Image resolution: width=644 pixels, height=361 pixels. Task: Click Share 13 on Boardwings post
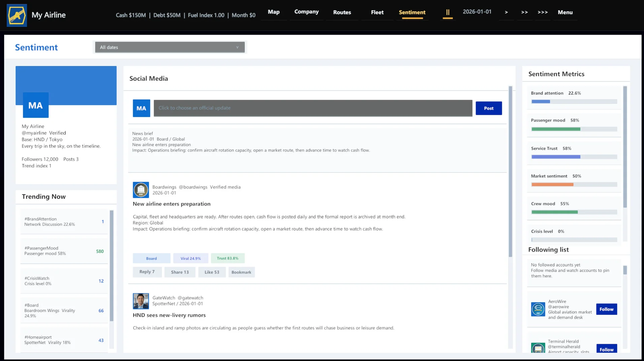click(x=180, y=272)
